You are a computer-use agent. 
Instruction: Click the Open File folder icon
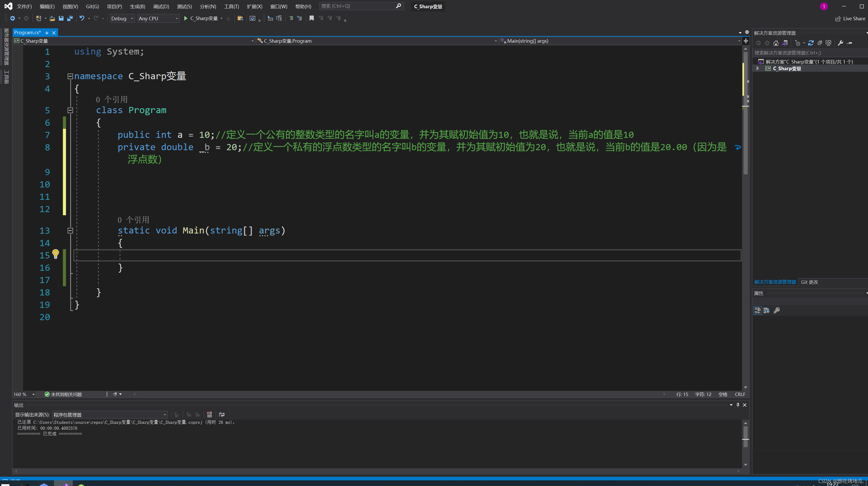click(52, 19)
